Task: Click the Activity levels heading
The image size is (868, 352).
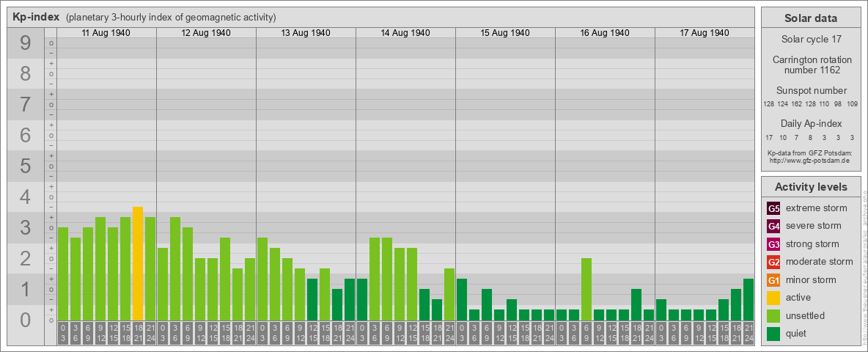Action: point(811,187)
